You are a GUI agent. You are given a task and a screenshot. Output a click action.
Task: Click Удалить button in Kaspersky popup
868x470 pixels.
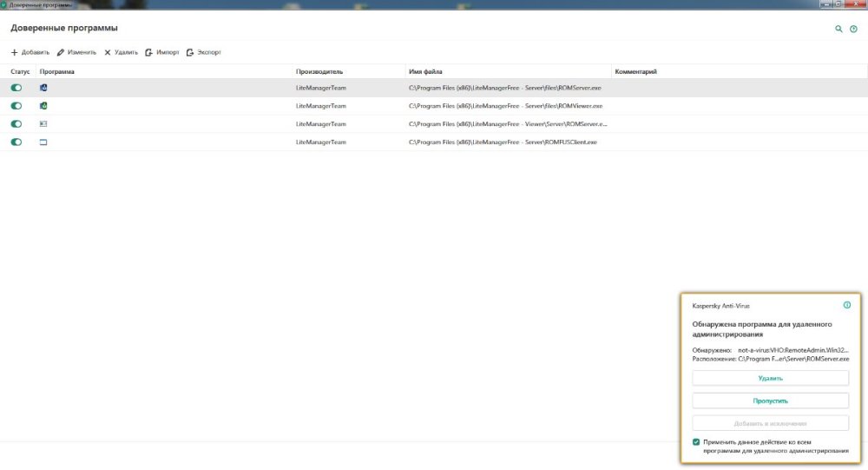point(770,378)
